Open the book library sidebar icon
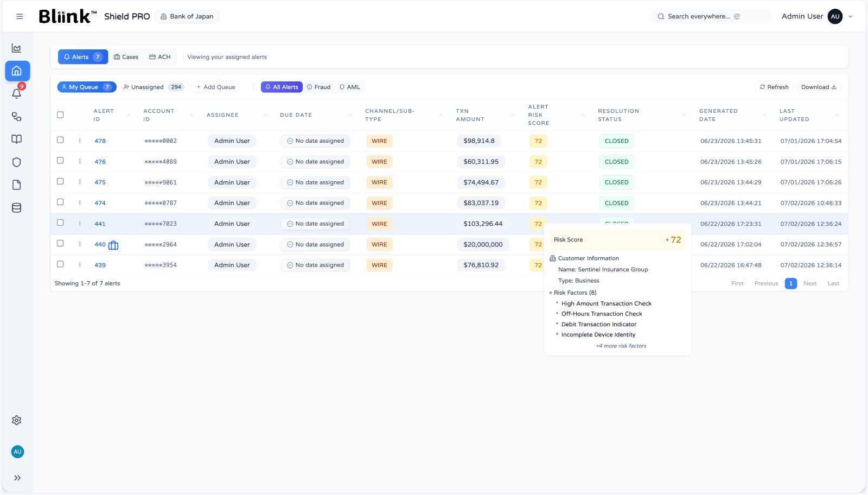The width and height of the screenshot is (868, 495). 17,139
